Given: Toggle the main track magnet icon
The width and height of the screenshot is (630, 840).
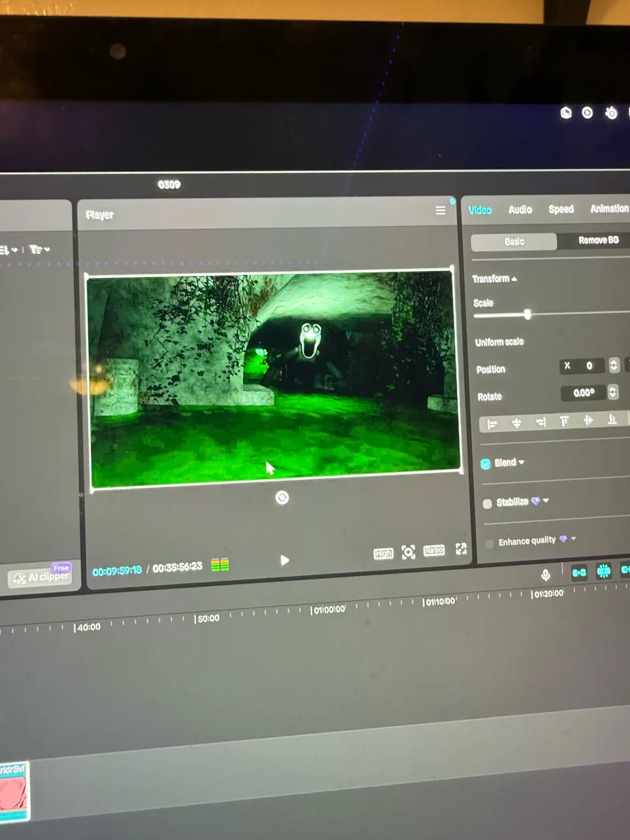Looking at the screenshot, I should pyautogui.click(x=580, y=573).
